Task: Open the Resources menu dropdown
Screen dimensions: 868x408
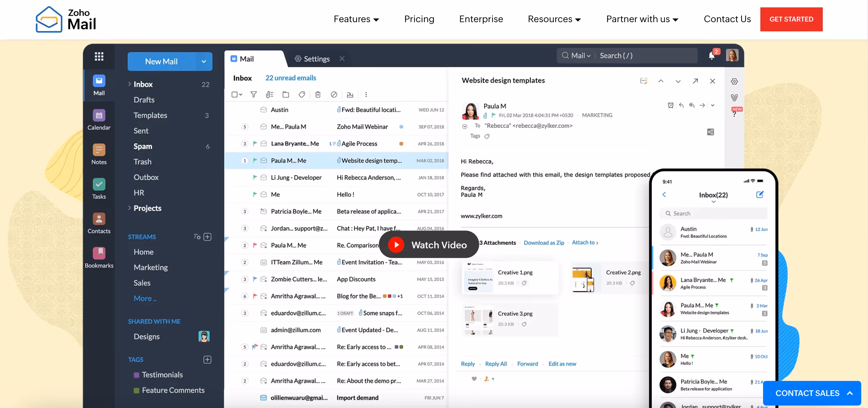Action: click(x=554, y=19)
